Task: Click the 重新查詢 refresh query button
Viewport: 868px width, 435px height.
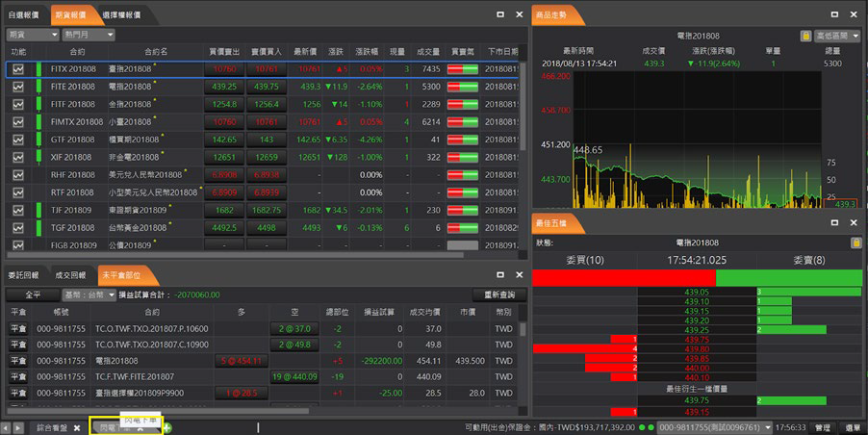Action: (498, 294)
